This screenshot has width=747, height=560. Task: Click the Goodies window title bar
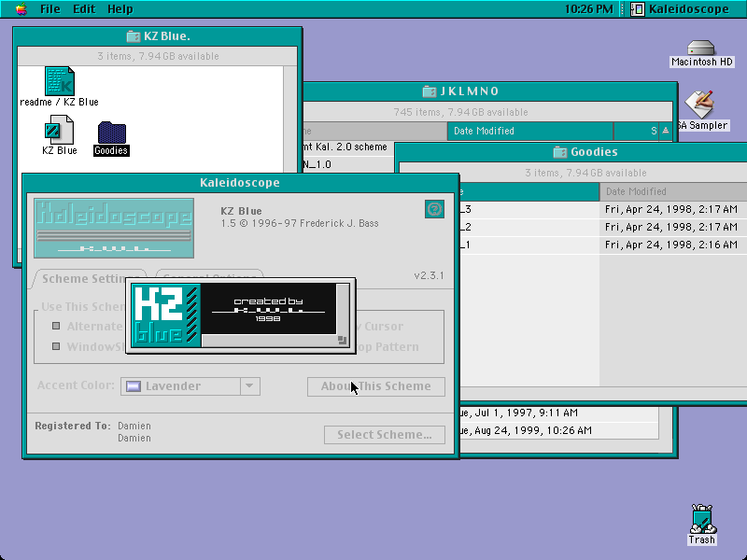(x=571, y=152)
